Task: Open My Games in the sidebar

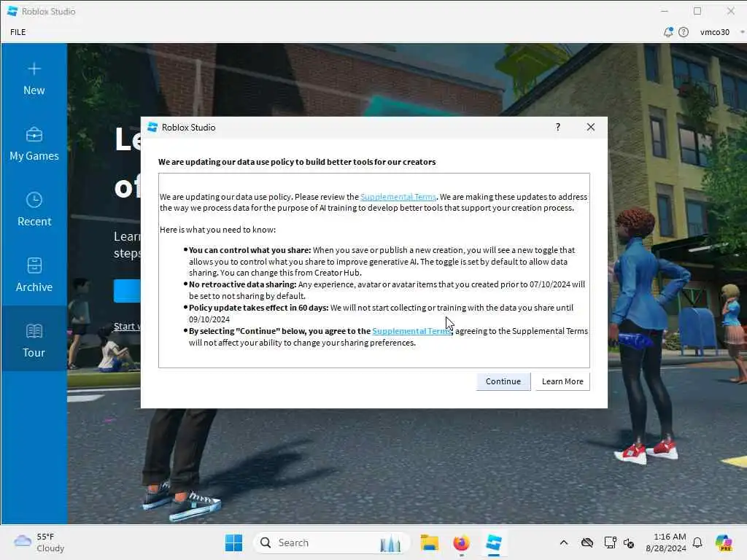Action: (34, 144)
